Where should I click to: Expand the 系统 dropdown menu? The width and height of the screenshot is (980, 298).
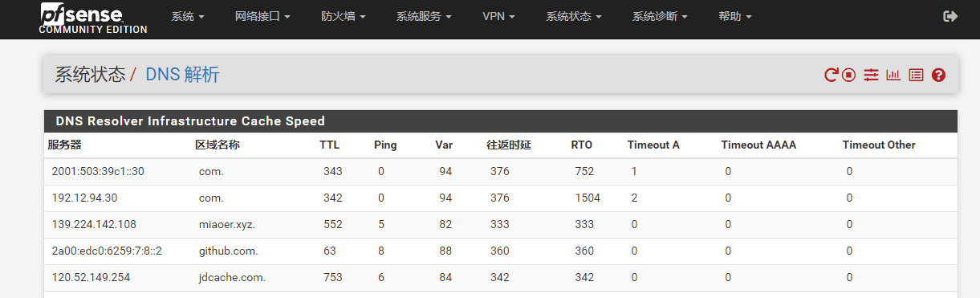point(188,16)
